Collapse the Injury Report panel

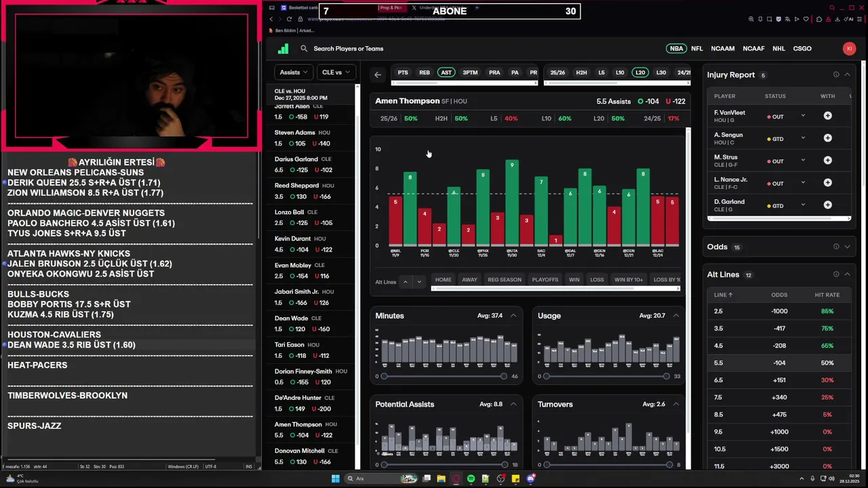[x=847, y=75]
